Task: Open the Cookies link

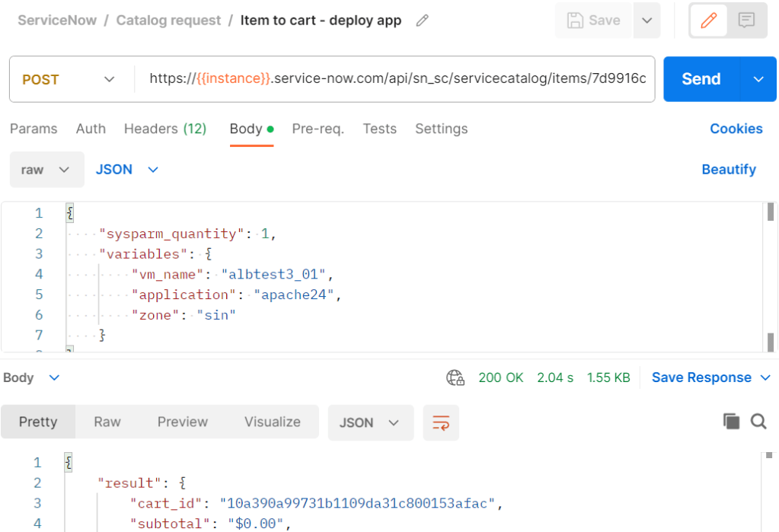Action: pyautogui.click(x=736, y=129)
